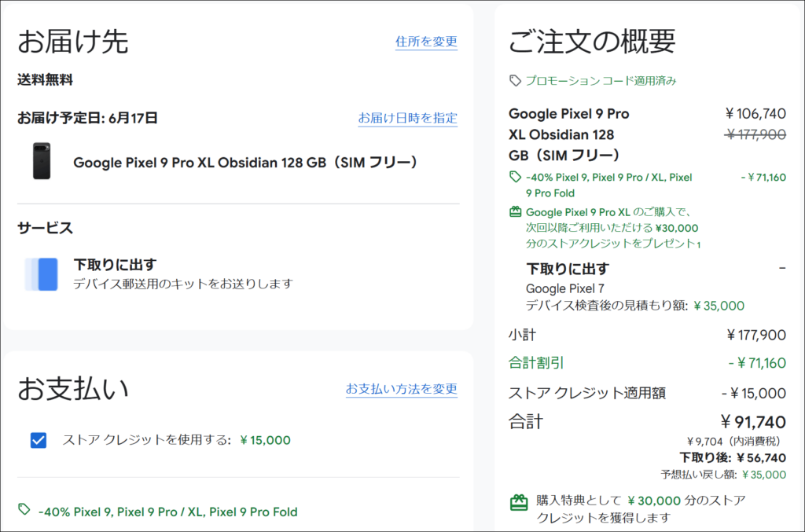The width and height of the screenshot is (805, 532).
Task: Click the 住所を変更 link
Action: 426,42
